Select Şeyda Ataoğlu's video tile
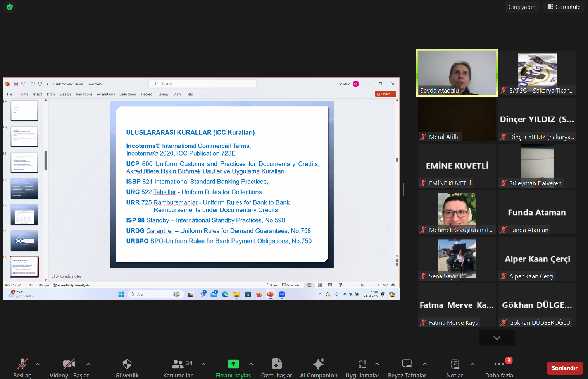The width and height of the screenshot is (588, 379). click(x=457, y=73)
